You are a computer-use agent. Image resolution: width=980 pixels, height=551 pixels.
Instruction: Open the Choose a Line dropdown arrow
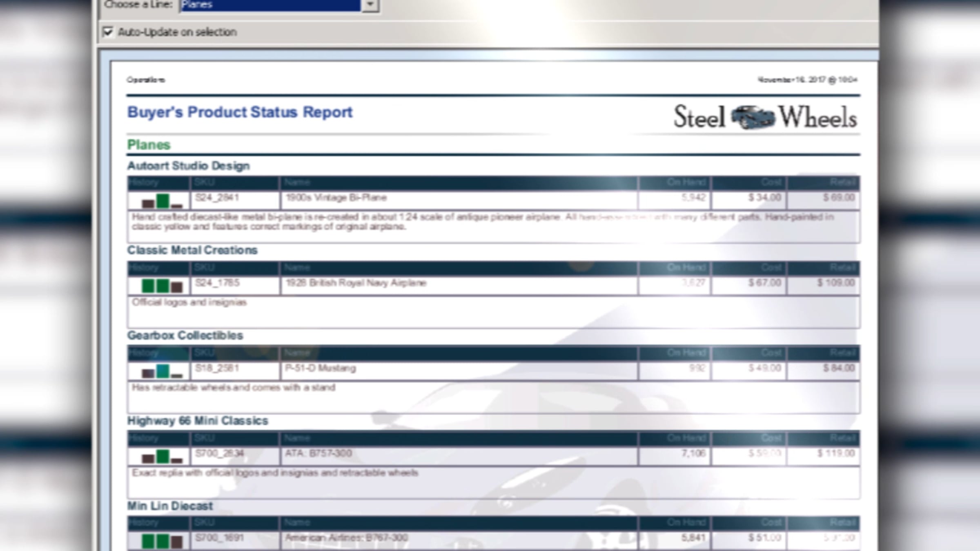[x=370, y=4]
